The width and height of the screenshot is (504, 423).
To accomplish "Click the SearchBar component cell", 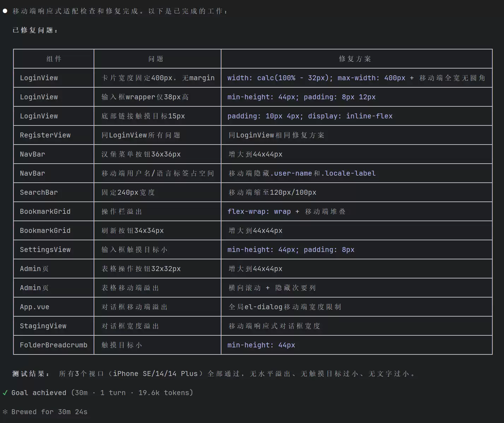I will (54, 192).
